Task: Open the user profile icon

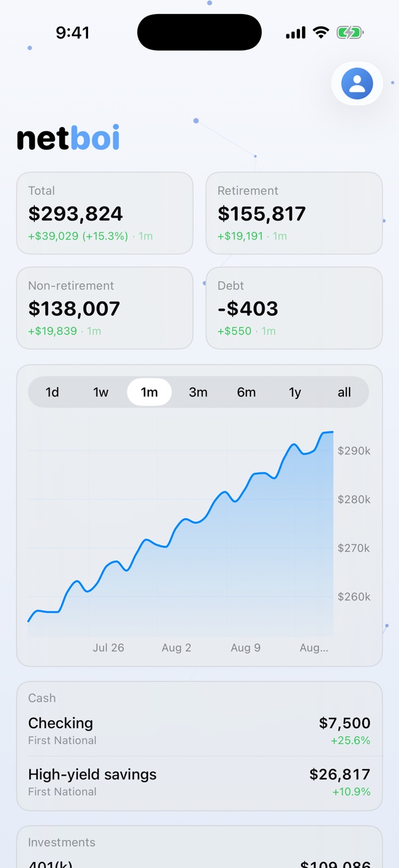Action: point(357,84)
